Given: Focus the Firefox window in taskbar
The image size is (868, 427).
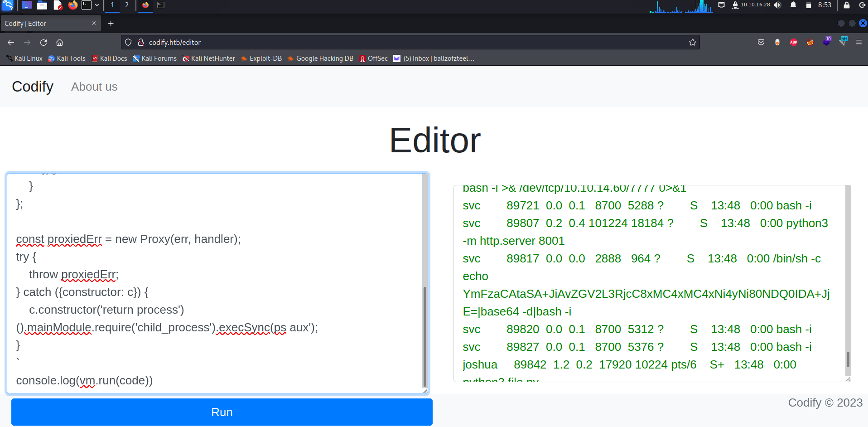Looking at the screenshot, I should (x=145, y=5).
